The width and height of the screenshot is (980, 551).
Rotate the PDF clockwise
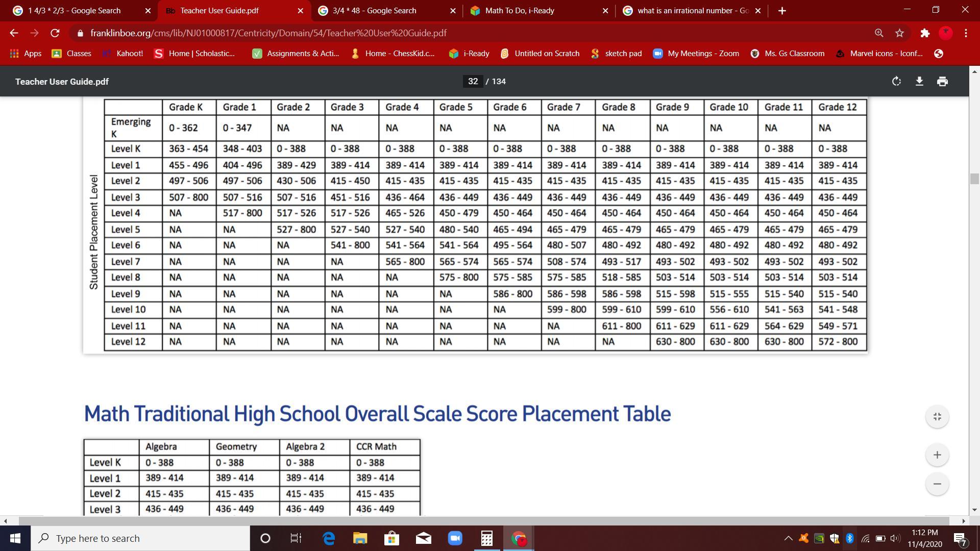896,82
